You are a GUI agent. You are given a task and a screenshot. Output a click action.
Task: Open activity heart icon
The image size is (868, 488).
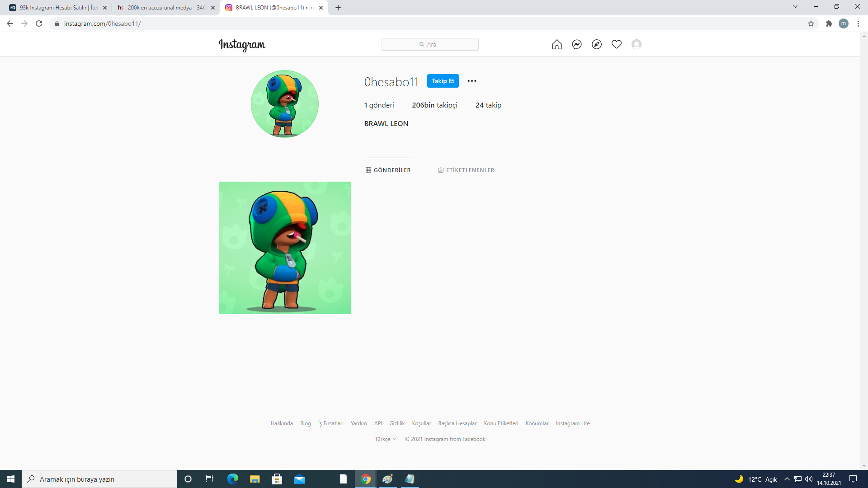(616, 44)
